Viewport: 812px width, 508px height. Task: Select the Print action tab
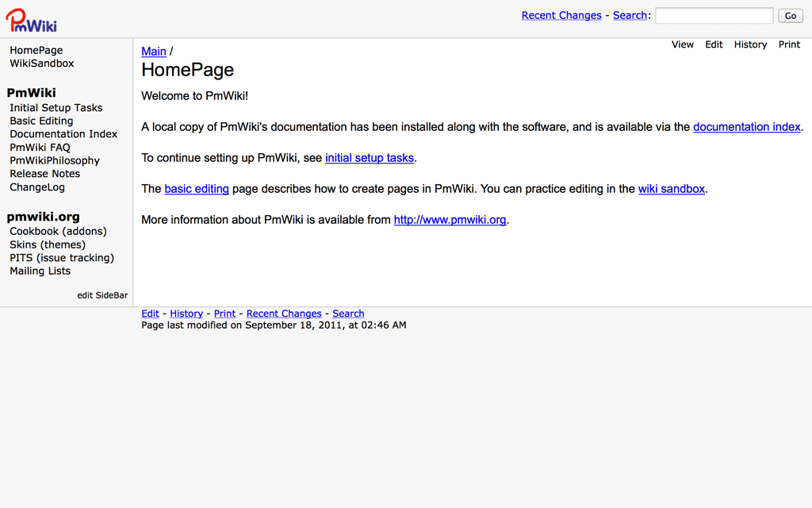pos(789,44)
